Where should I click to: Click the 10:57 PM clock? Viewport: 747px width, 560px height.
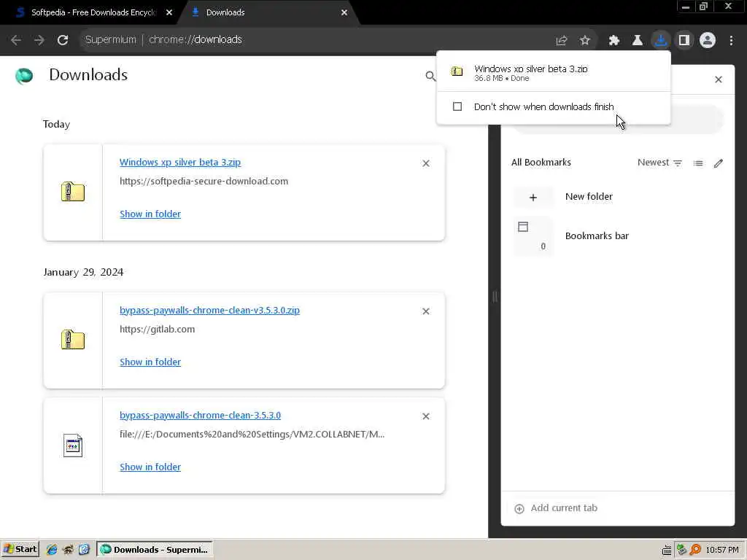pos(722,550)
